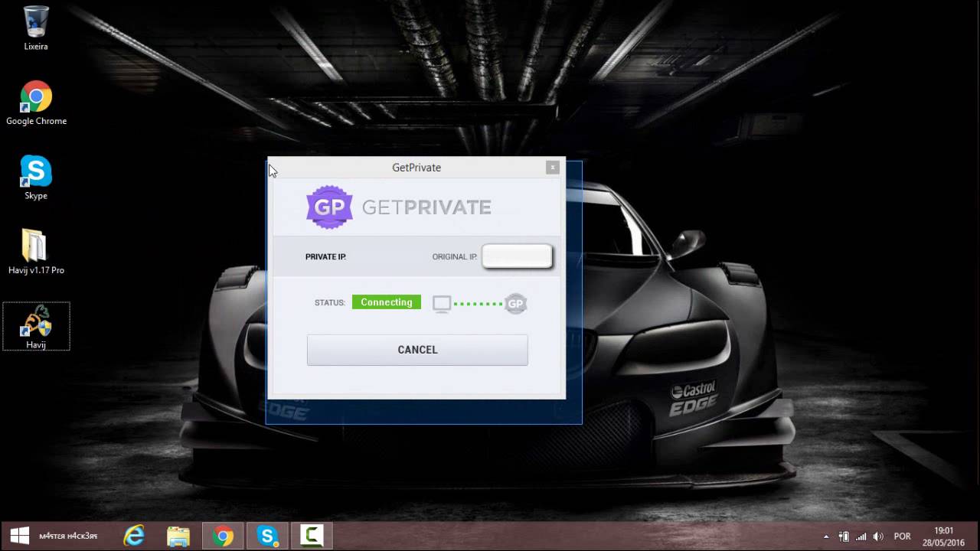Switch to Camtasia in the taskbar

[x=312, y=536]
